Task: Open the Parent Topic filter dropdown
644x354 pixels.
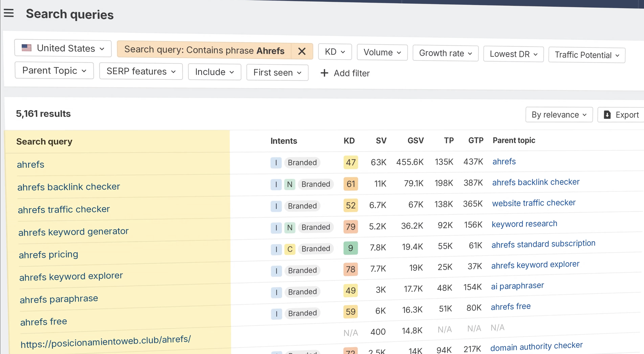Action: coord(54,71)
